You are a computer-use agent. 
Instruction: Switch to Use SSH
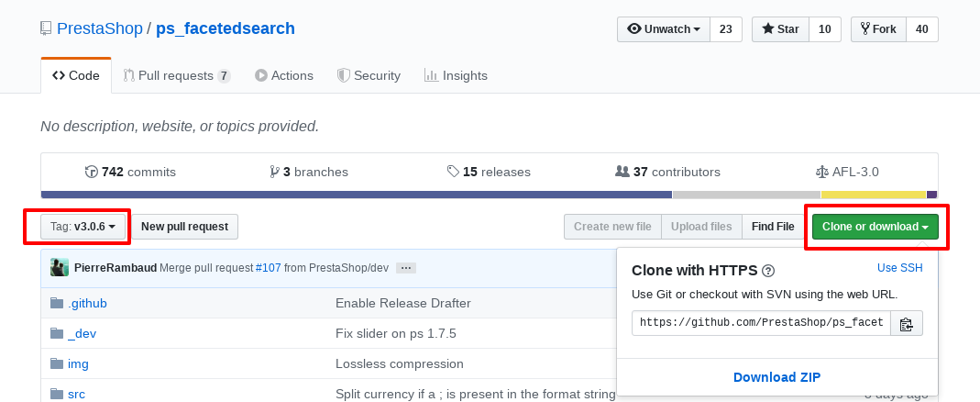[x=900, y=268]
